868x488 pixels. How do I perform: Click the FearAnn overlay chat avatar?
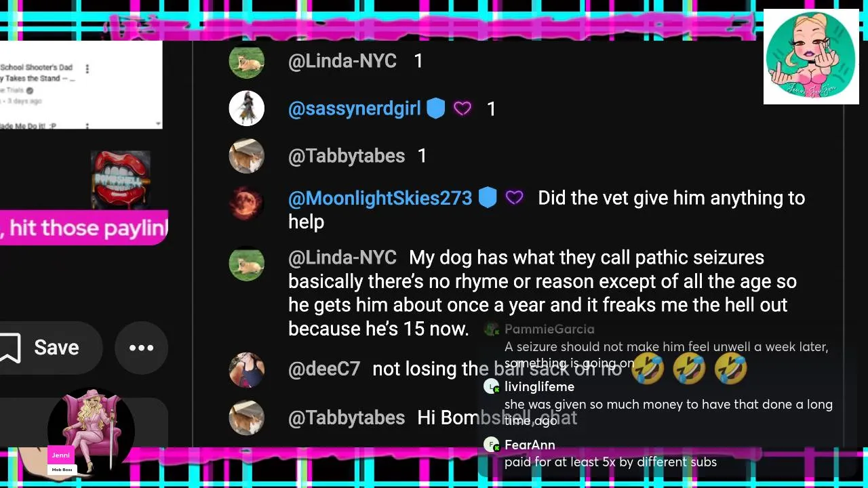[492, 445]
